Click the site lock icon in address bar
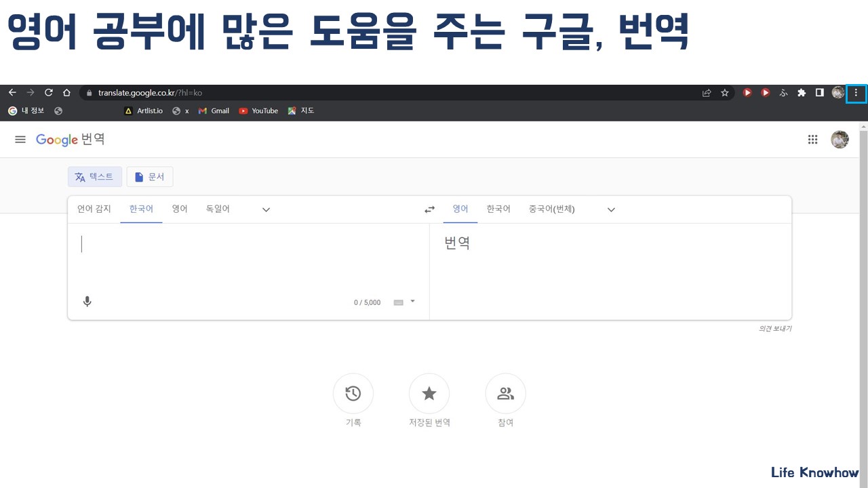 tap(88, 93)
